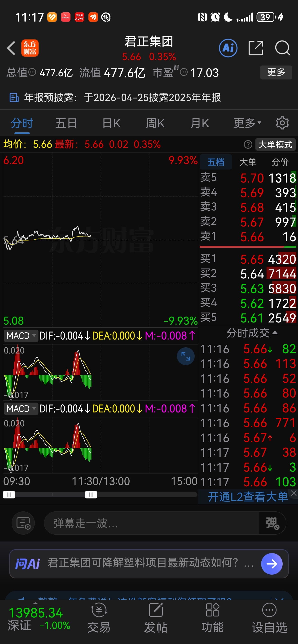
Task: Switch to the 五日 chart tab
Action: click(66, 123)
